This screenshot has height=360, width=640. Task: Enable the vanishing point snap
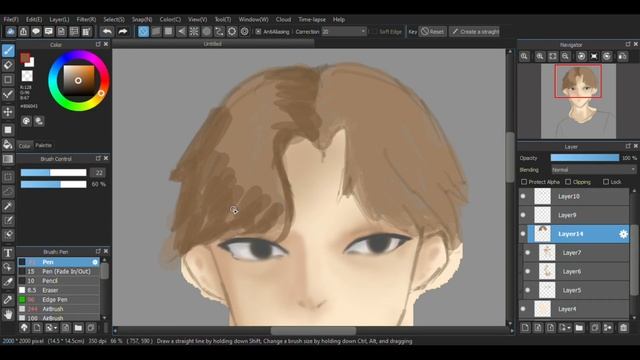pos(181,31)
